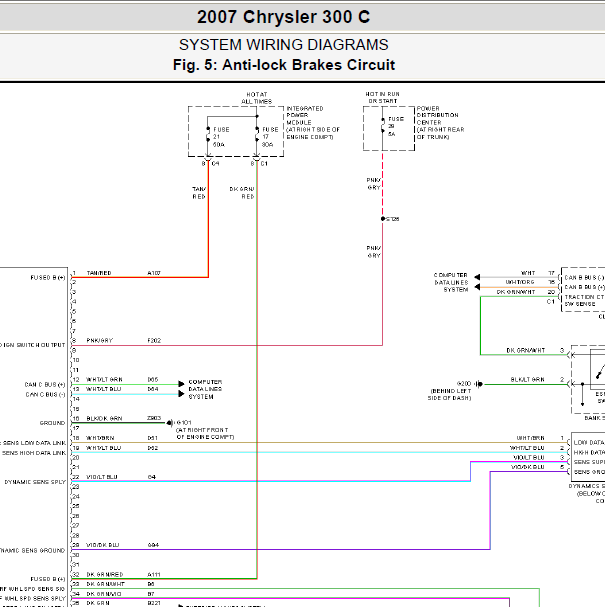Click 'PNK/GRY' label at pin 8
This screenshot has height=607, width=605.
[99, 341]
